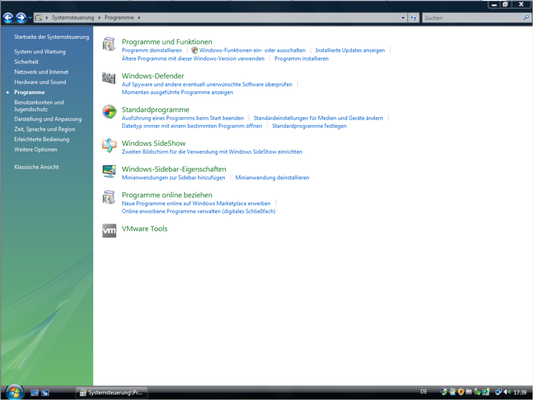This screenshot has height=400, width=533.
Task: Expand the root breadcrumb arrow before Systemsteuerung
Action: click(x=47, y=18)
